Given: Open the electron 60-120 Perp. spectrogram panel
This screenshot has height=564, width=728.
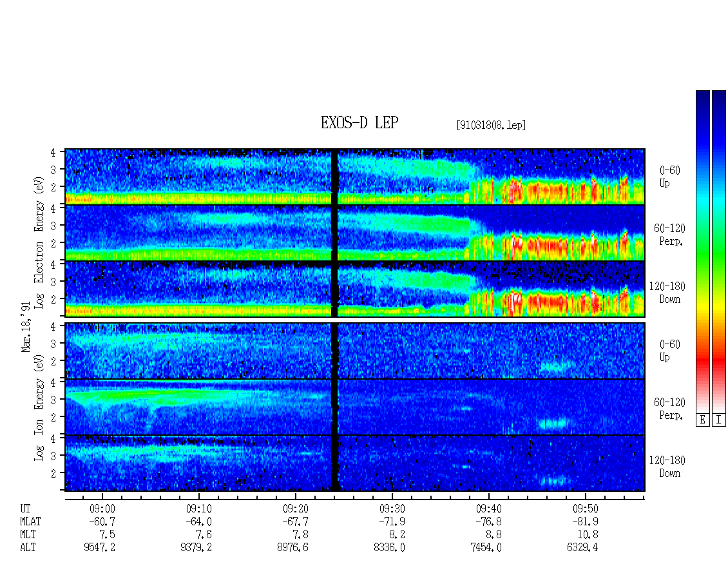Looking at the screenshot, I should tap(355, 233).
